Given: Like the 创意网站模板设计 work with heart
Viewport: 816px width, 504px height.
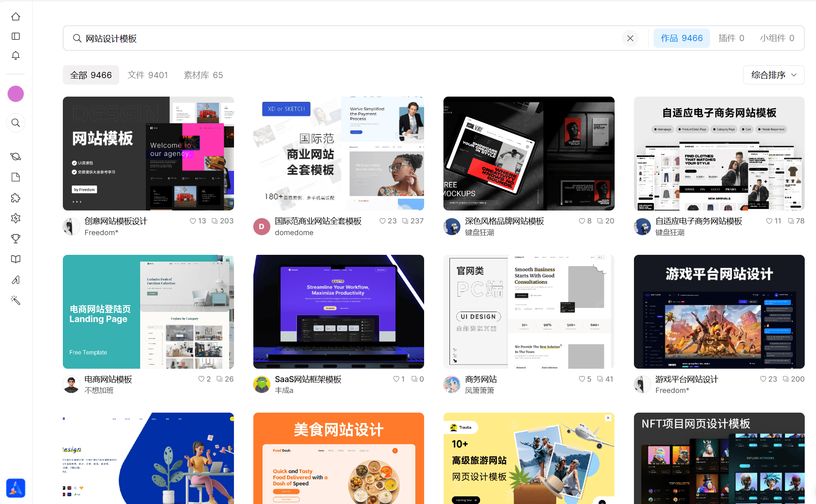Looking at the screenshot, I should pos(193,221).
